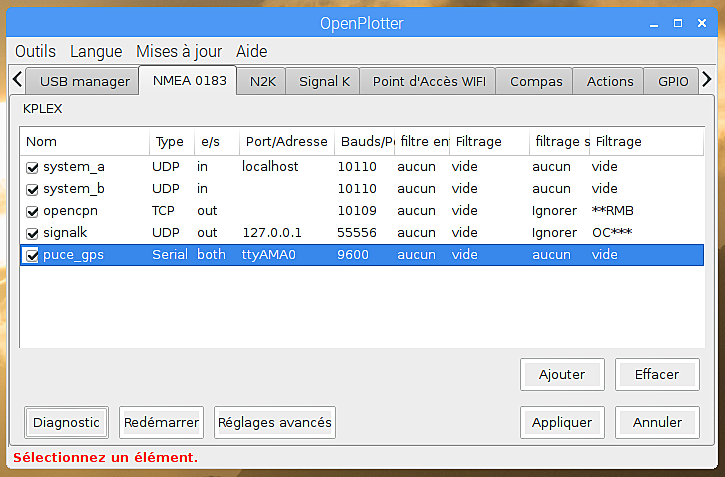Image resolution: width=725 pixels, height=477 pixels.
Task: Select the system_a row name
Action: [74, 167]
